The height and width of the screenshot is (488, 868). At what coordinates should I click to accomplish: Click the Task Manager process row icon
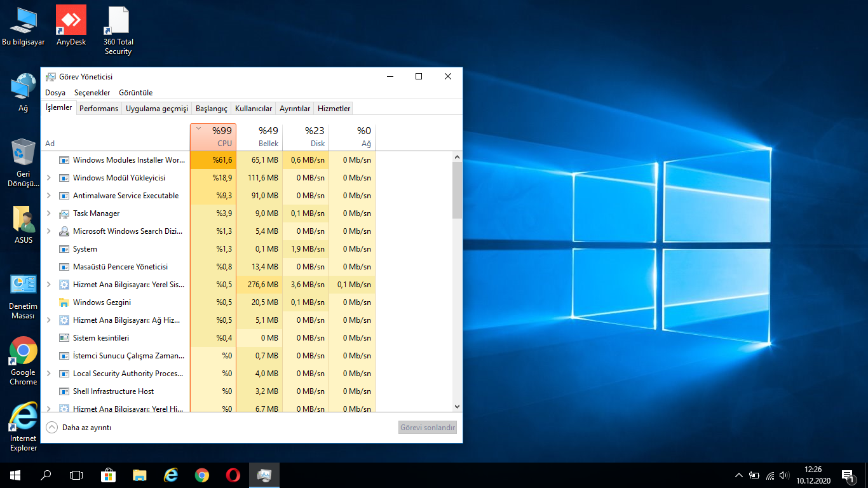[x=64, y=213]
